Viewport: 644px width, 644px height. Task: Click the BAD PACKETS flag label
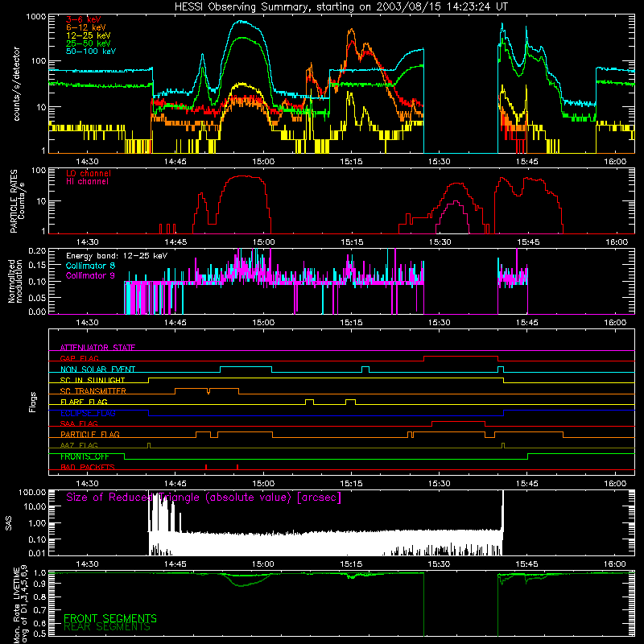(88, 467)
